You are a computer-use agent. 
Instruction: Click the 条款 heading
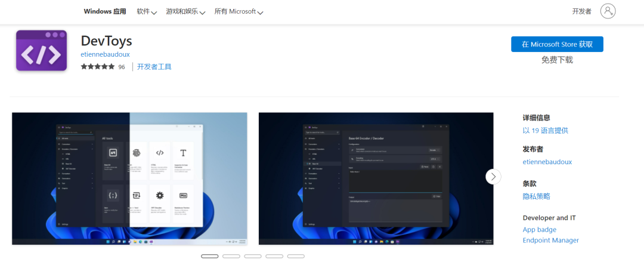[530, 184]
